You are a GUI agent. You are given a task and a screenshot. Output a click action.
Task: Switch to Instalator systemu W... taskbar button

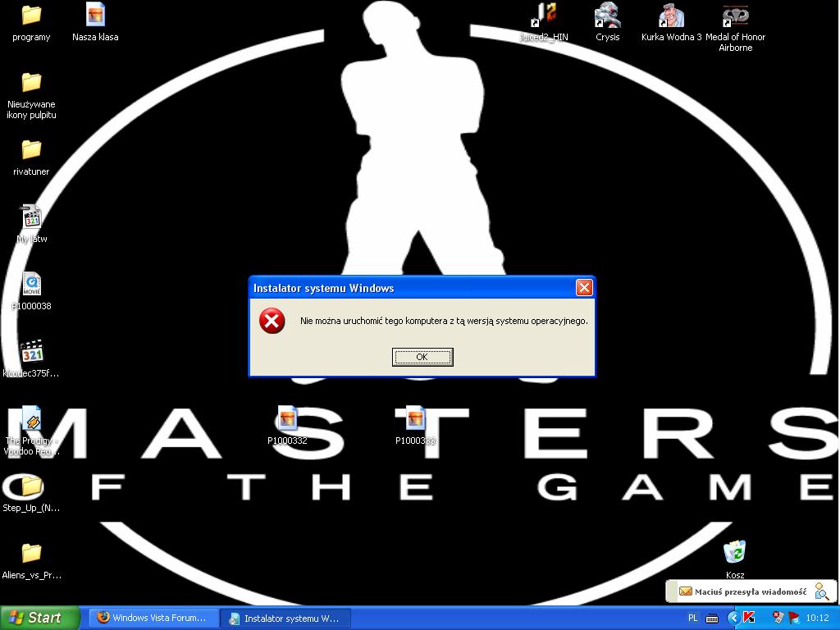tap(285, 619)
